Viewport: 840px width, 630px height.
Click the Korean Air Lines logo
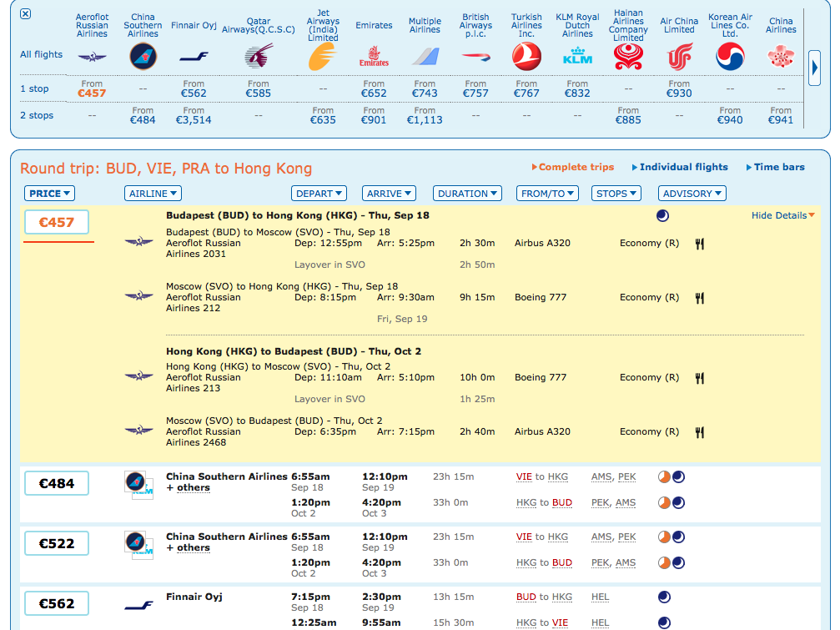(730, 56)
